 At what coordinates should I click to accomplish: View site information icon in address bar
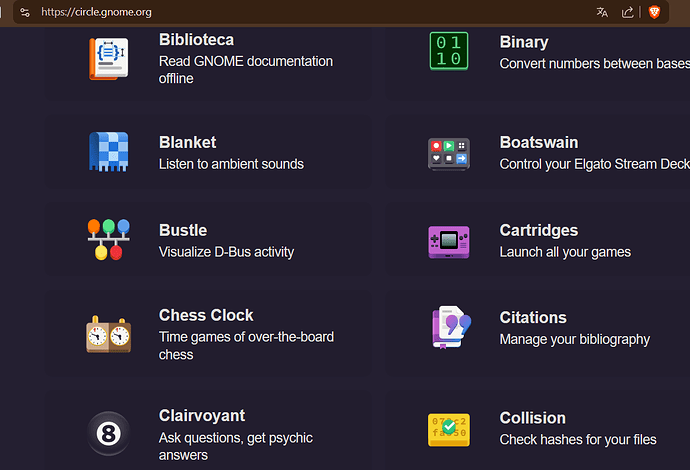coord(25,12)
